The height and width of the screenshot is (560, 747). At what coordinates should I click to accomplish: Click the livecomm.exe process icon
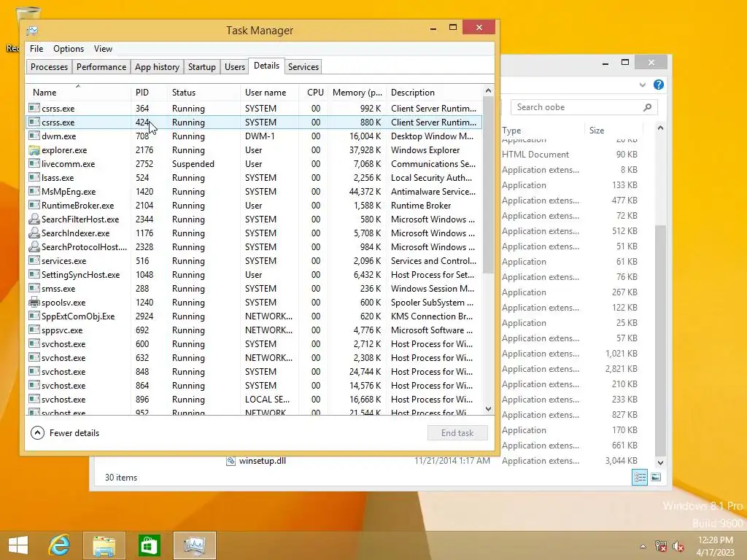tap(34, 164)
